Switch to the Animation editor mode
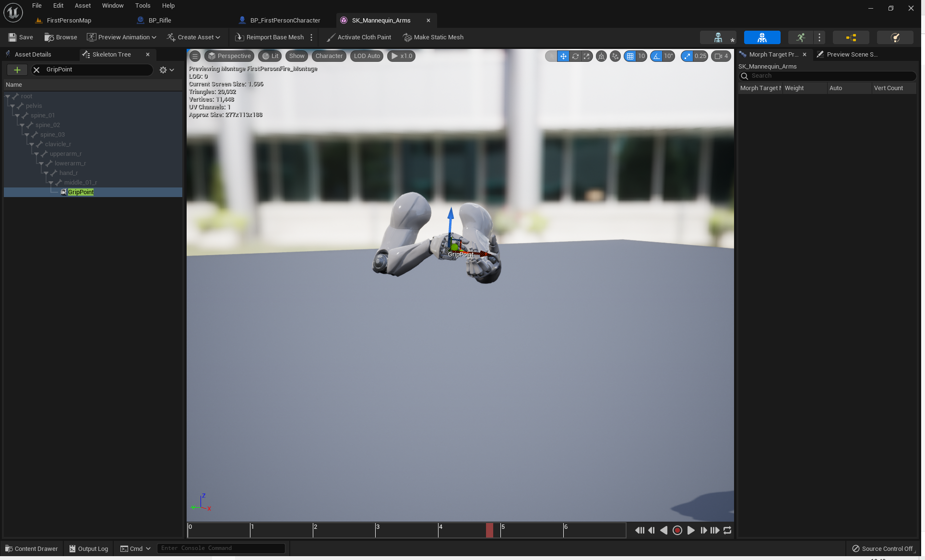925x560 pixels. pyautogui.click(x=800, y=37)
